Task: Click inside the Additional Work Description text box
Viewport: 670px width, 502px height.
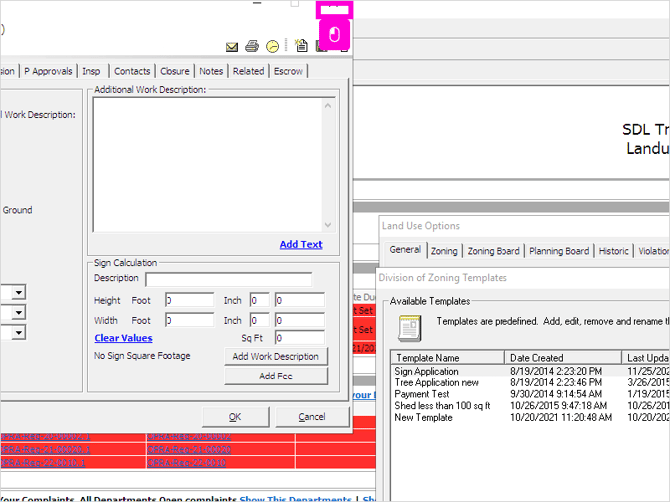Action: [208, 165]
